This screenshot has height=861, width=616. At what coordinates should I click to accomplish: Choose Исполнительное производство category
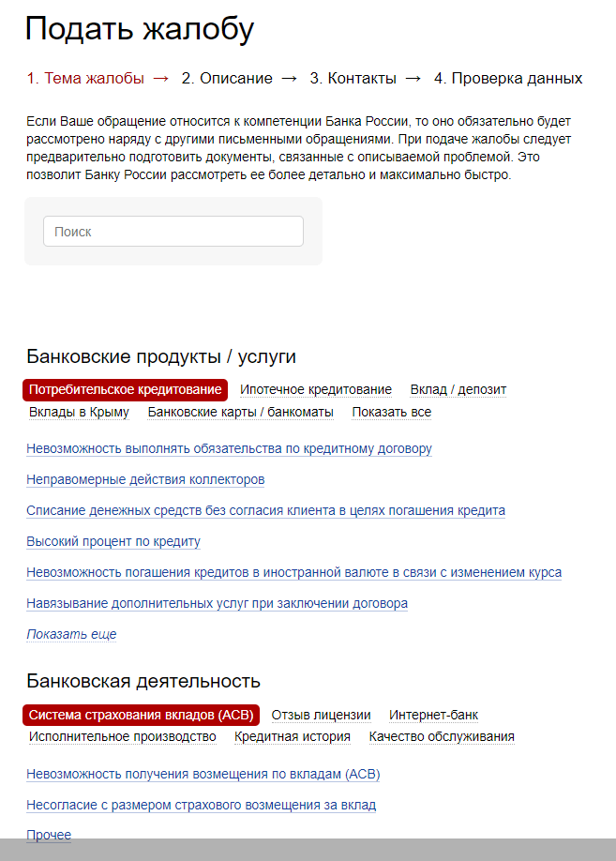click(123, 737)
